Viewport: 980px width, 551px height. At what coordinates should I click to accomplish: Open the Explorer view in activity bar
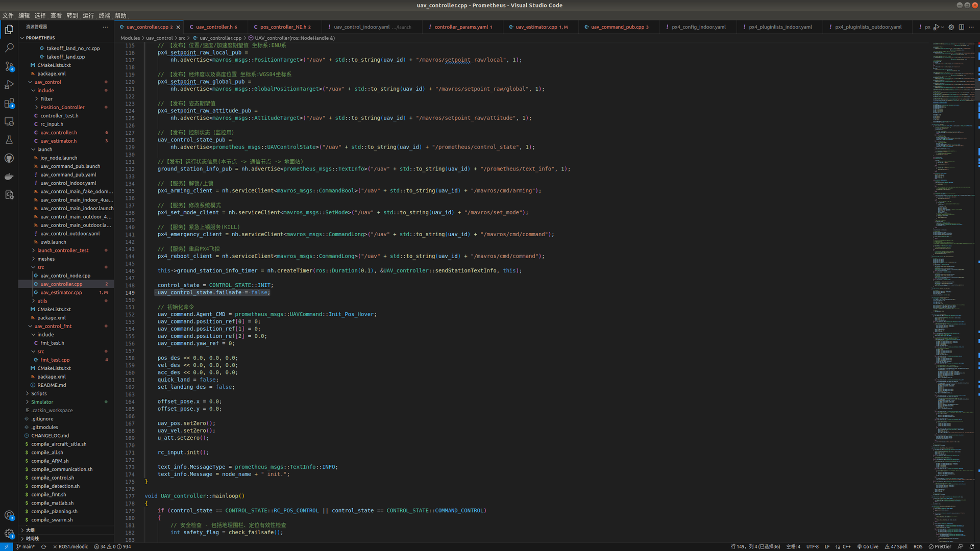click(x=9, y=30)
